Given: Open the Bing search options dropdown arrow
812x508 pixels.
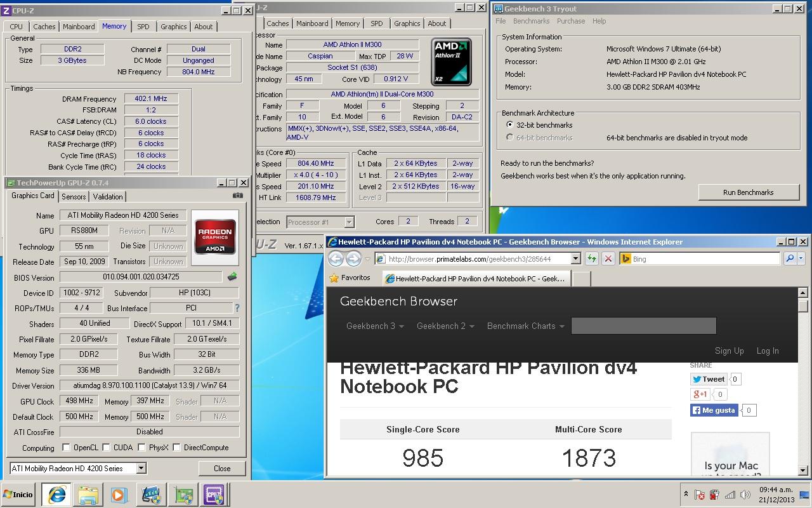Looking at the screenshot, I should coord(801,258).
